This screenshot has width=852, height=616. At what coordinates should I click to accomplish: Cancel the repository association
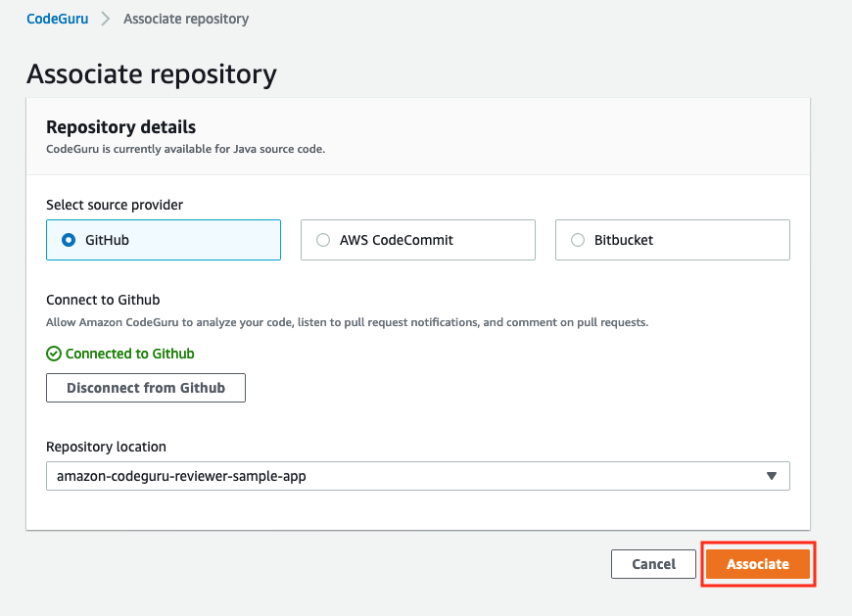tap(653, 564)
